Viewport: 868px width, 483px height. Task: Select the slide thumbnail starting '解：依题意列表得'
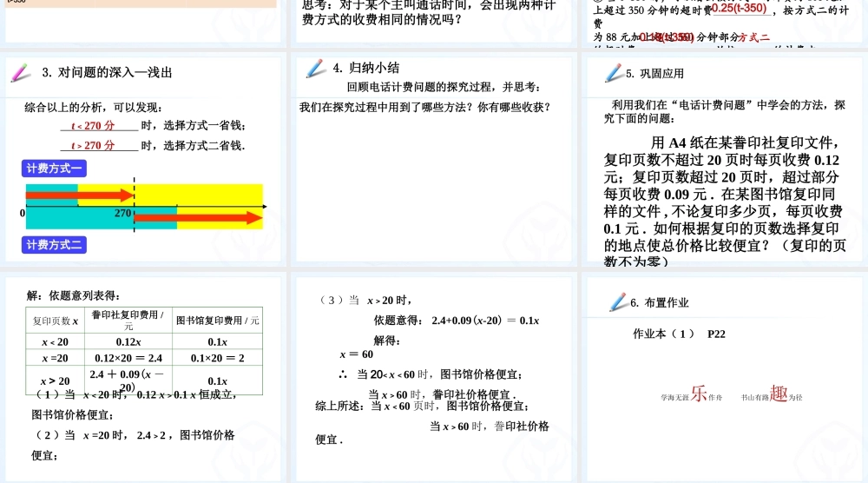[143, 379]
